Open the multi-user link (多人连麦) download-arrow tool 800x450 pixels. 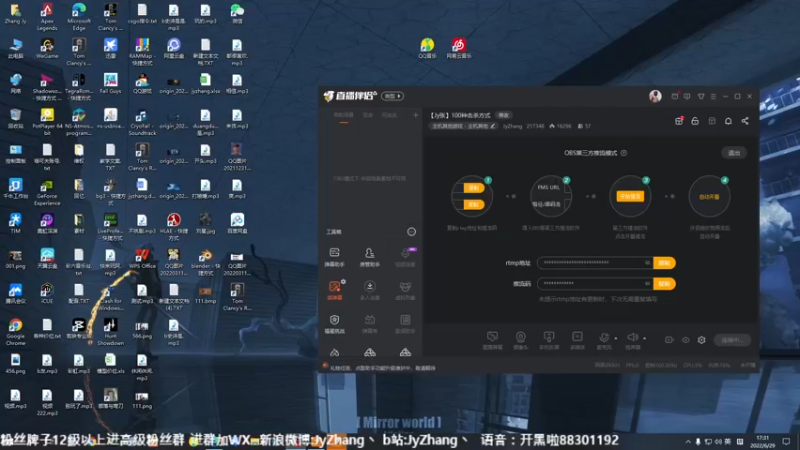[369, 289]
